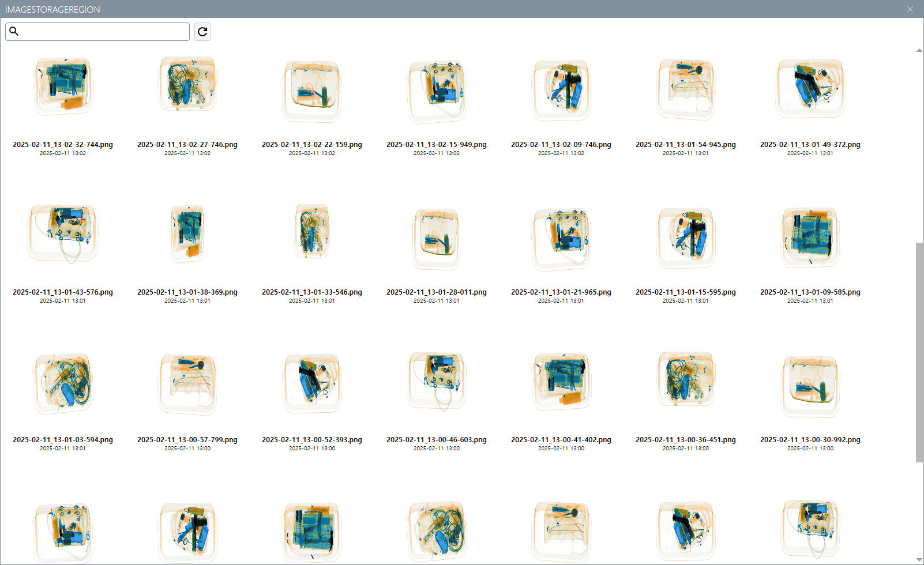This screenshot has height=565, width=924.
Task: Select file name 2025-02-11_13-00-41-402.png
Action: point(561,440)
